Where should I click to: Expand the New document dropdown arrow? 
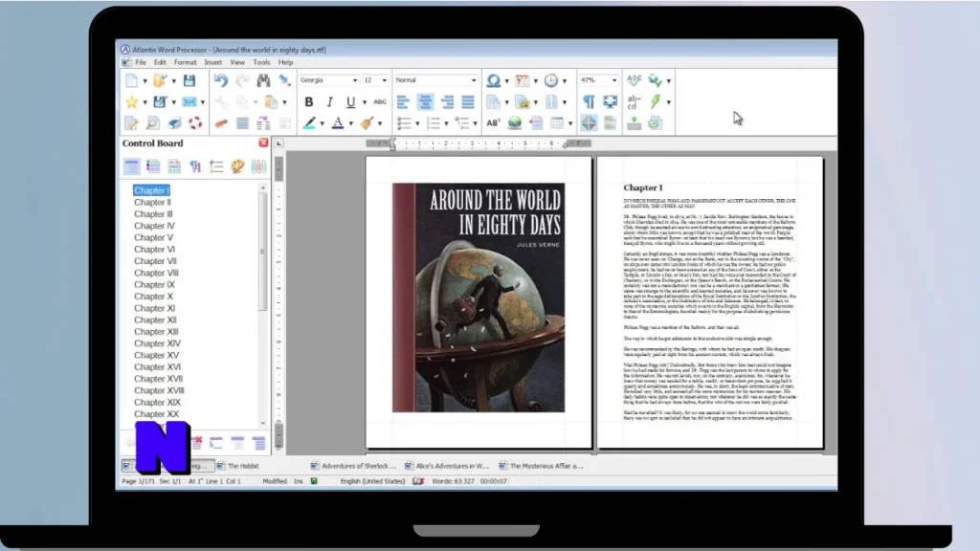pos(145,81)
